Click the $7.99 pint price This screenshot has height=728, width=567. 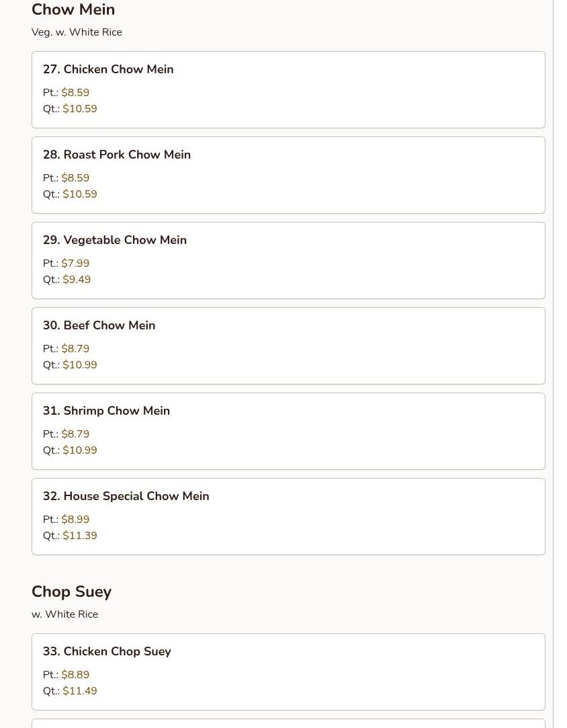(x=75, y=264)
